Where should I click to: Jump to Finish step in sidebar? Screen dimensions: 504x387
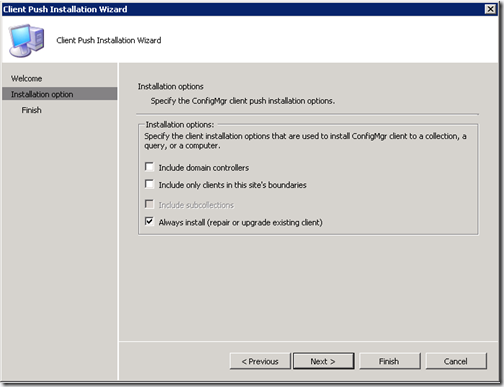click(x=32, y=110)
